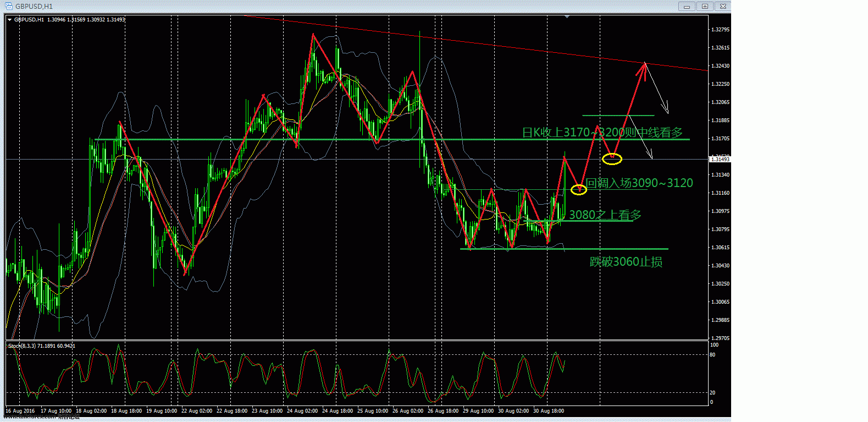Click the 29 Aug 10:00 time axis label
868x422 pixels.
(x=478, y=411)
